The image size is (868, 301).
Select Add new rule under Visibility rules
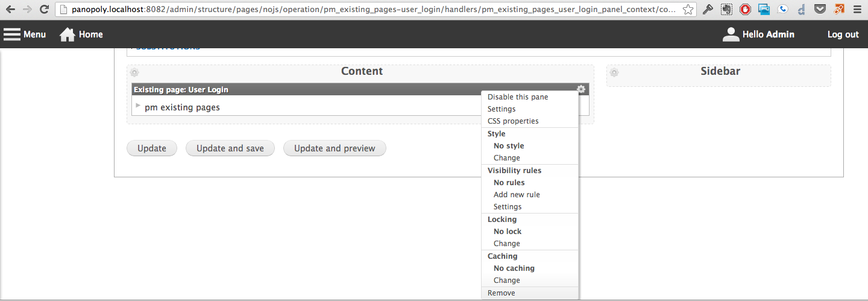[x=517, y=195]
